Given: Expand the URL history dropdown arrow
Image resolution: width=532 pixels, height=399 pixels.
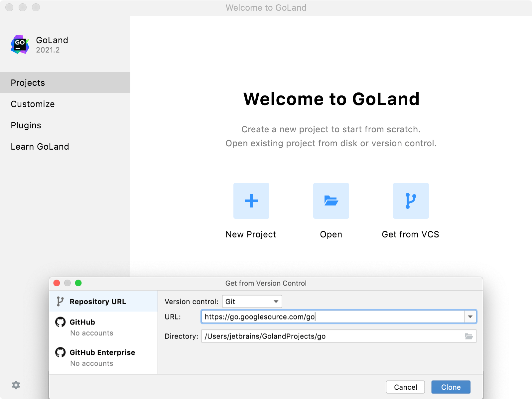Looking at the screenshot, I should point(470,317).
